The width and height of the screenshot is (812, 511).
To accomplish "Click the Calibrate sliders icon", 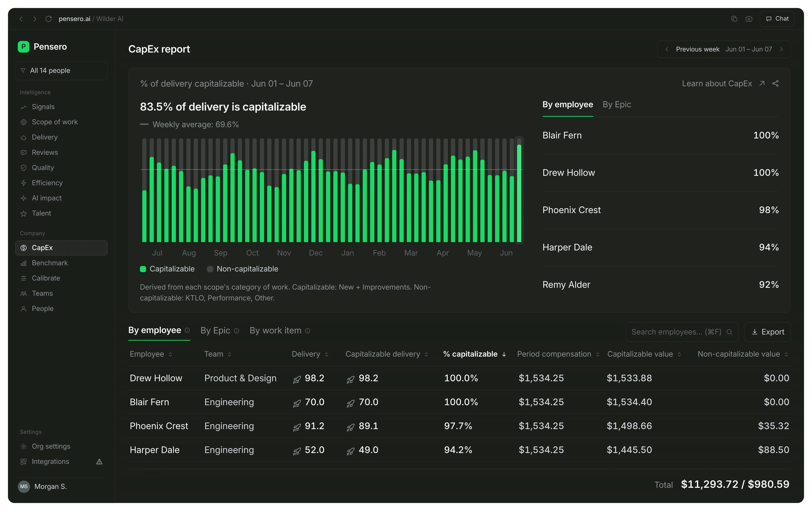I will point(24,278).
